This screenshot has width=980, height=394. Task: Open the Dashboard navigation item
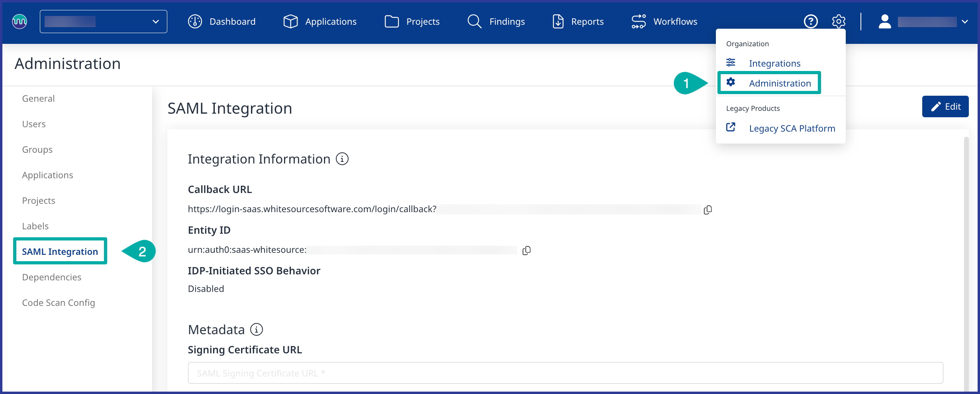pos(222,22)
